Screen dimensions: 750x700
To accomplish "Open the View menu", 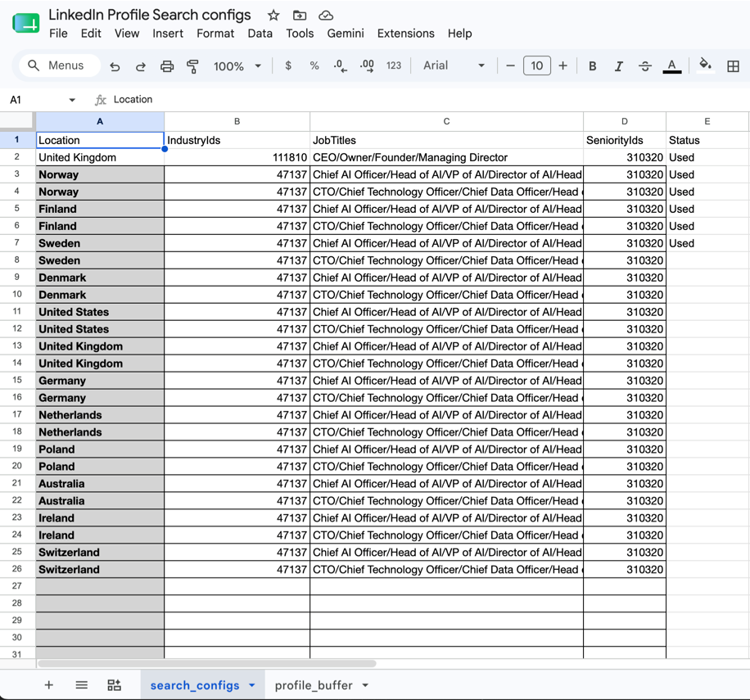I will [x=127, y=34].
